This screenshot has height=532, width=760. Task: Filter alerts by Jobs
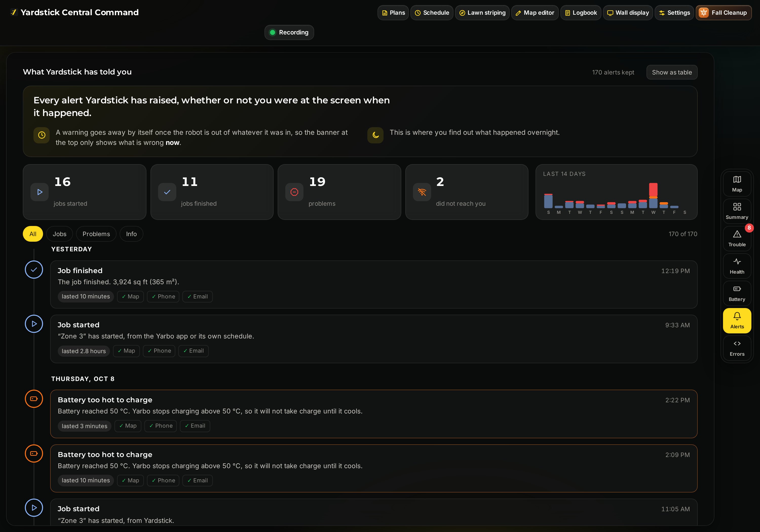[x=60, y=234]
